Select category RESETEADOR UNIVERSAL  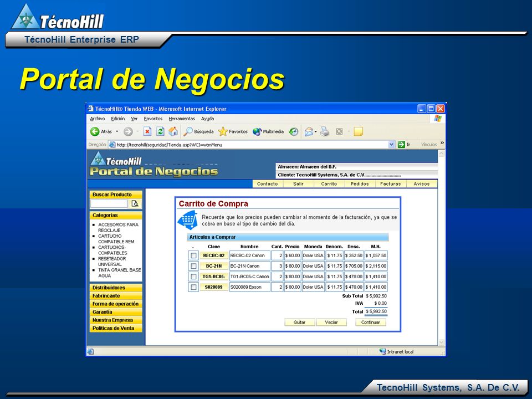[x=112, y=262]
